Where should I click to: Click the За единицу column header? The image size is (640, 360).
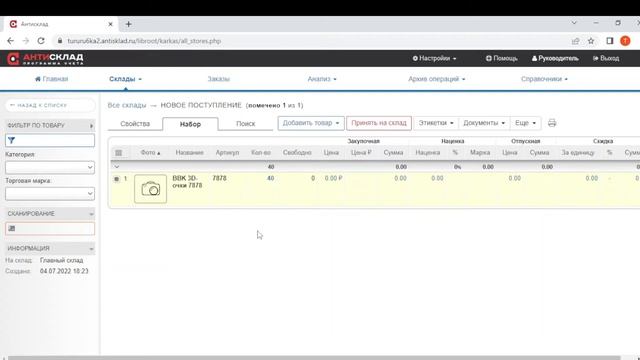pyautogui.click(x=578, y=153)
